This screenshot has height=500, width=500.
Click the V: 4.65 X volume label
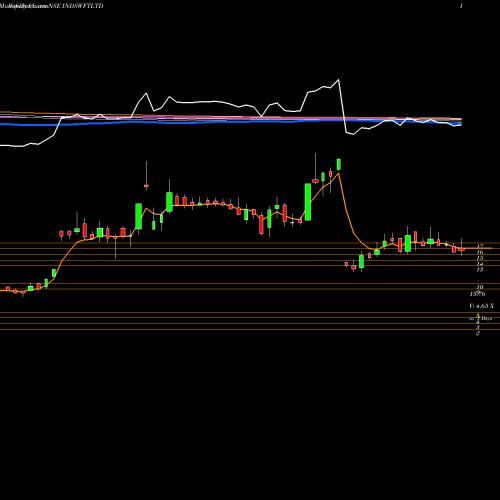tap(481, 306)
